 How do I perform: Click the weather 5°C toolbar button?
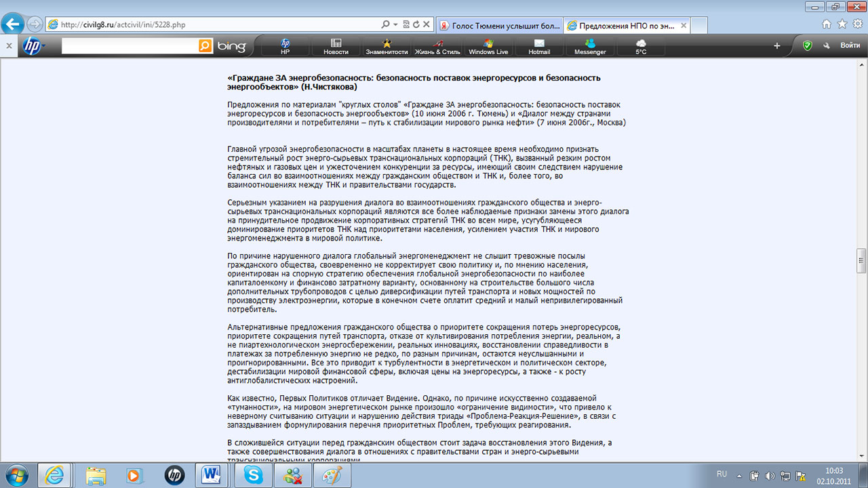pos(641,46)
